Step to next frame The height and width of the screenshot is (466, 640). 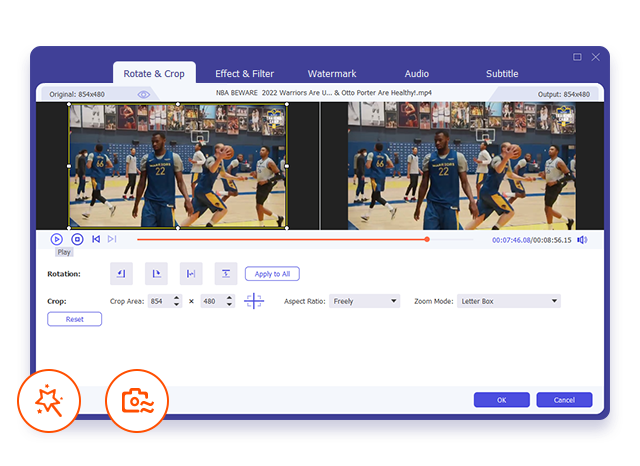tap(112, 239)
